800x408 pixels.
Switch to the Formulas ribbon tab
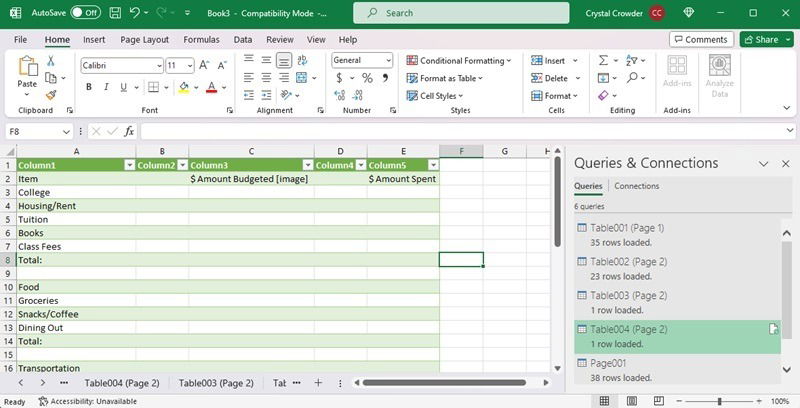pyautogui.click(x=201, y=39)
